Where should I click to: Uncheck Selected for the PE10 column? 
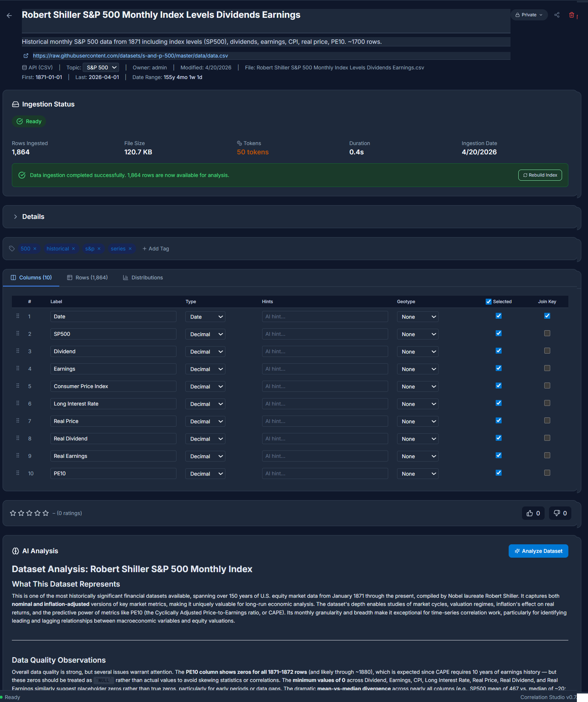[x=499, y=473]
